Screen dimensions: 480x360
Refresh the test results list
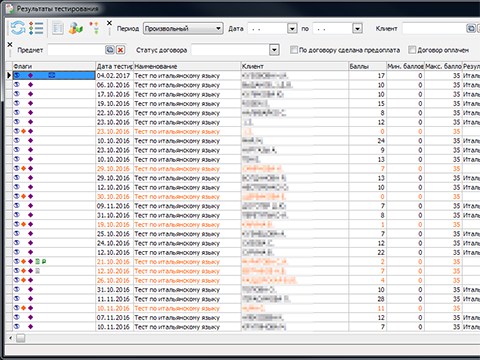(x=18, y=28)
